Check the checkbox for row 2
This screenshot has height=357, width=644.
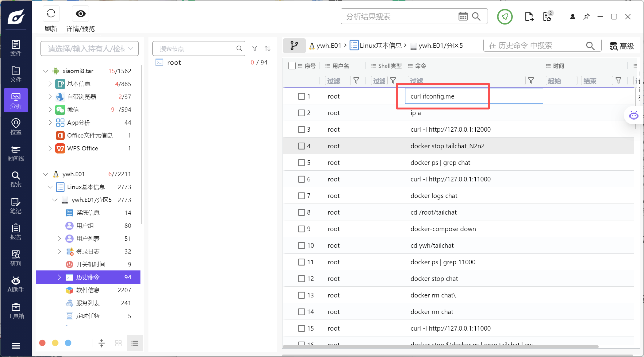pos(301,113)
